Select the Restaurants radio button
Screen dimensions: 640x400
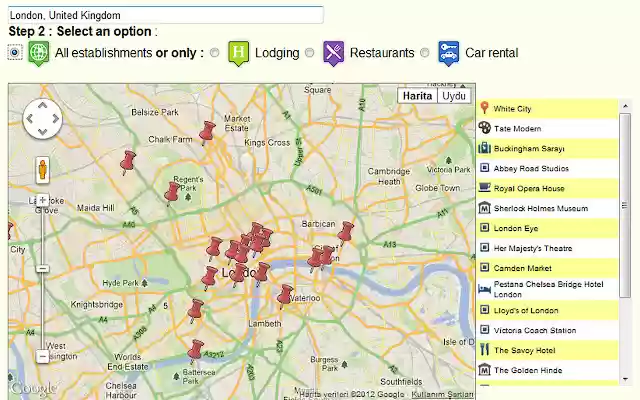point(310,53)
